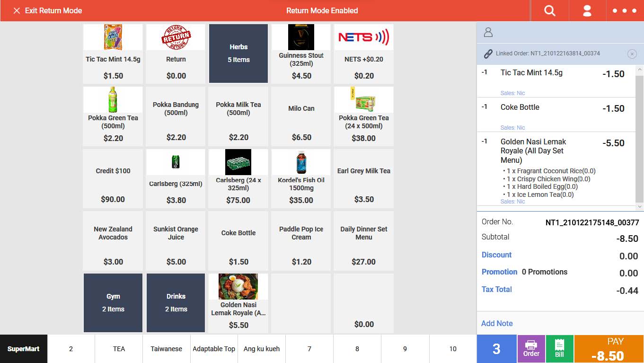
Task: Click the green Bill button
Action: point(559,349)
